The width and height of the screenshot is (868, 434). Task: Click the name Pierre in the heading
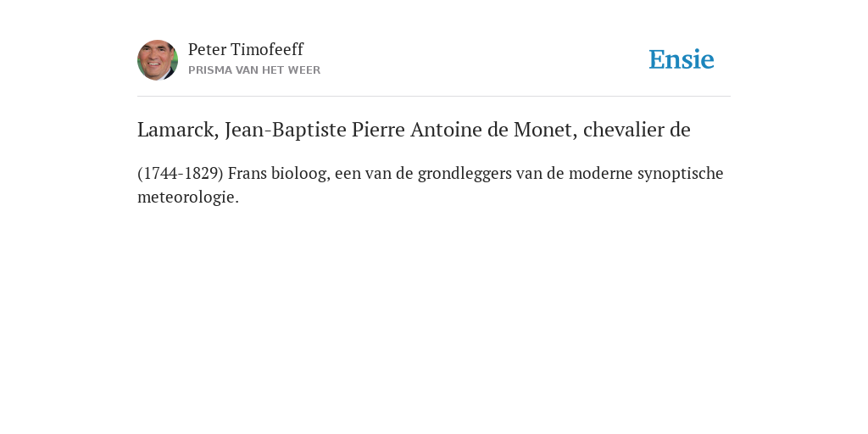coord(378,130)
